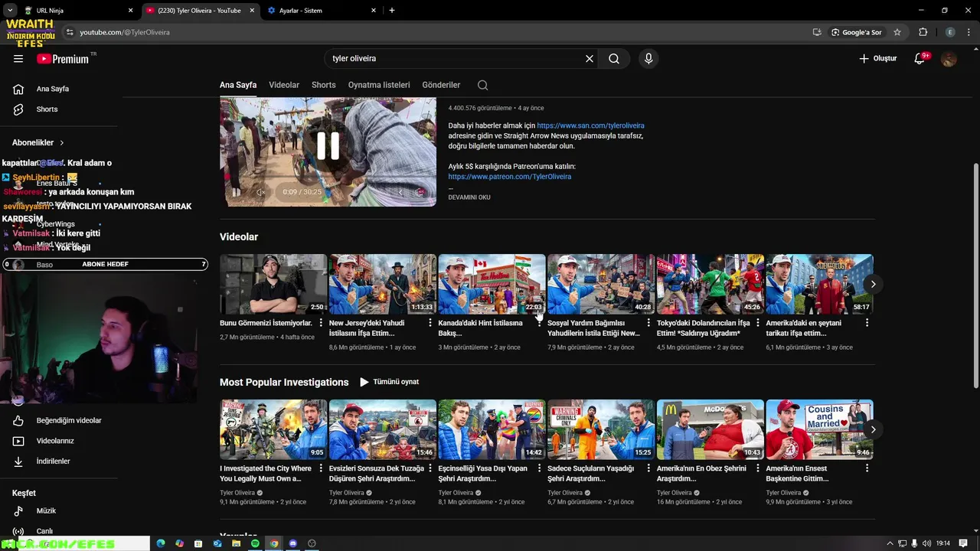Image resolution: width=980 pixels, height=551 pixels.
Task: Open options for New Jersey'deki Yahudi video
Action: tap(430, 323)
